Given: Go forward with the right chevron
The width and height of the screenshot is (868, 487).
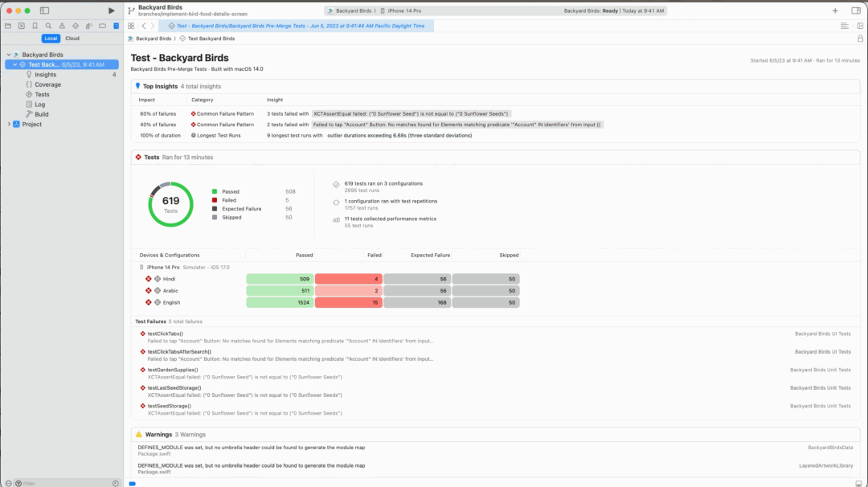Looking at the screenshot, I should click(x=153, y=26).
